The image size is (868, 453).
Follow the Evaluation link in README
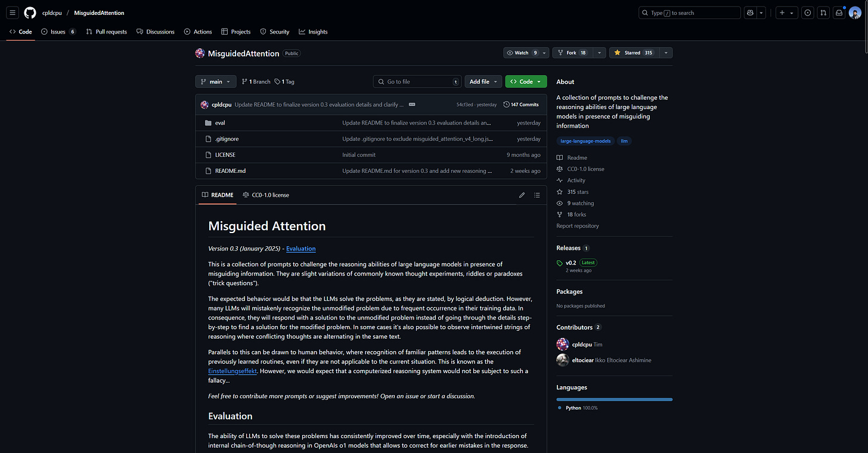click(301, 249)
